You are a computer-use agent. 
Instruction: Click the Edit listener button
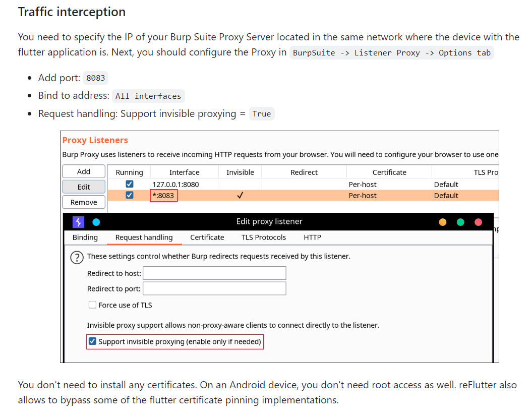84,187
